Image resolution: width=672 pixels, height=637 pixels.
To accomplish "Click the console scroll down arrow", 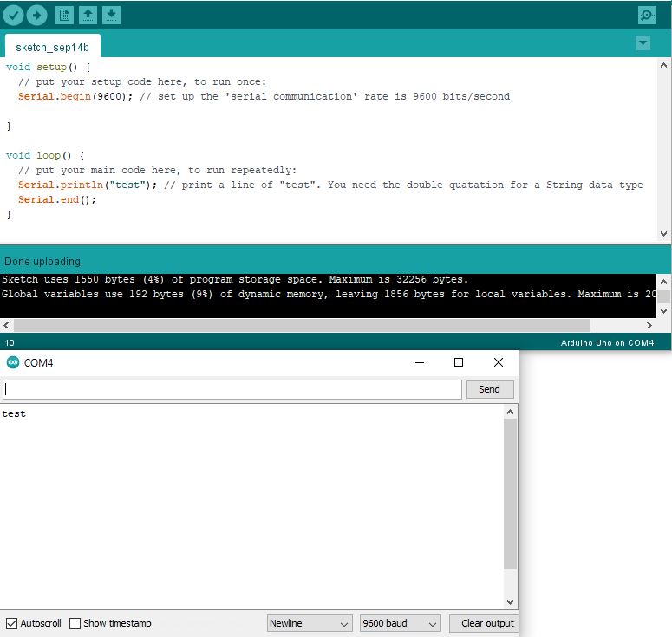I will pyautogui.click(x=663, y=311).
